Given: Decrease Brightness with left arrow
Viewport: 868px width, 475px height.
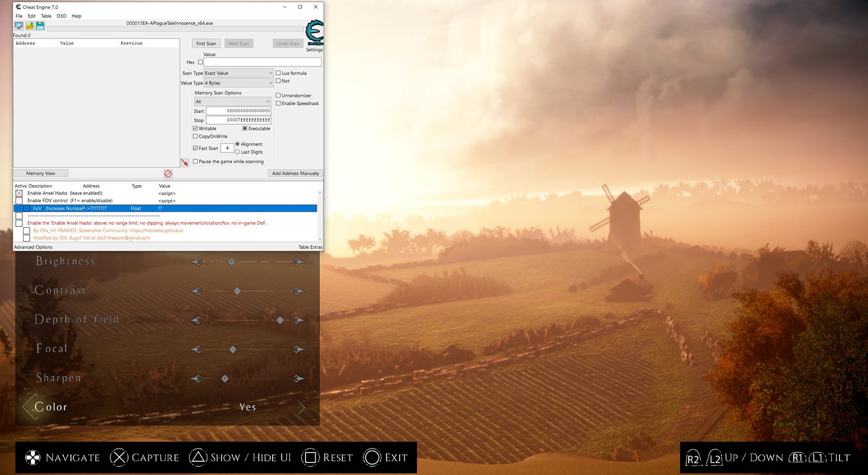Looking at the screenshot, I should [197, 262].
